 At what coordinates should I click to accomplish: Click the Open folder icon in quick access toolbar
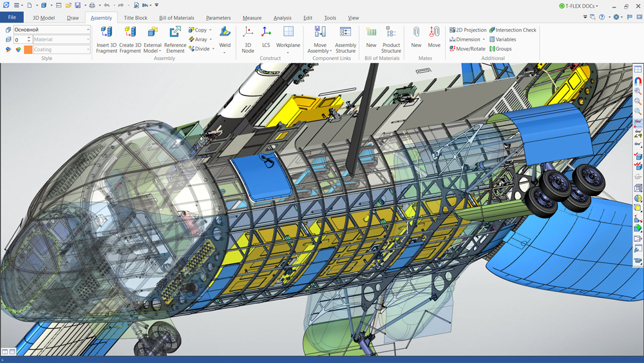(68, 5)
